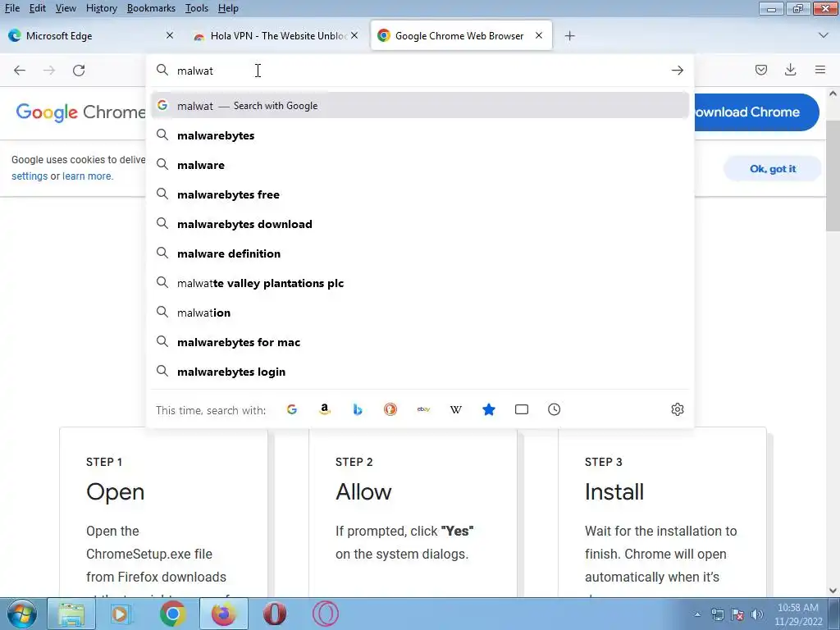This screenshot has height=630, width=840.
Task: Select 'malwat — Search with Google' row
Action: 420,106
